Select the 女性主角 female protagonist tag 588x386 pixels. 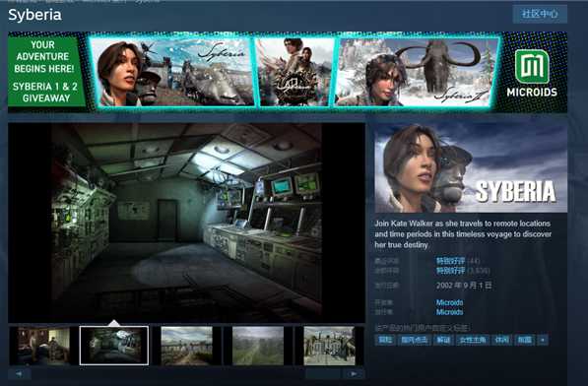473,340
